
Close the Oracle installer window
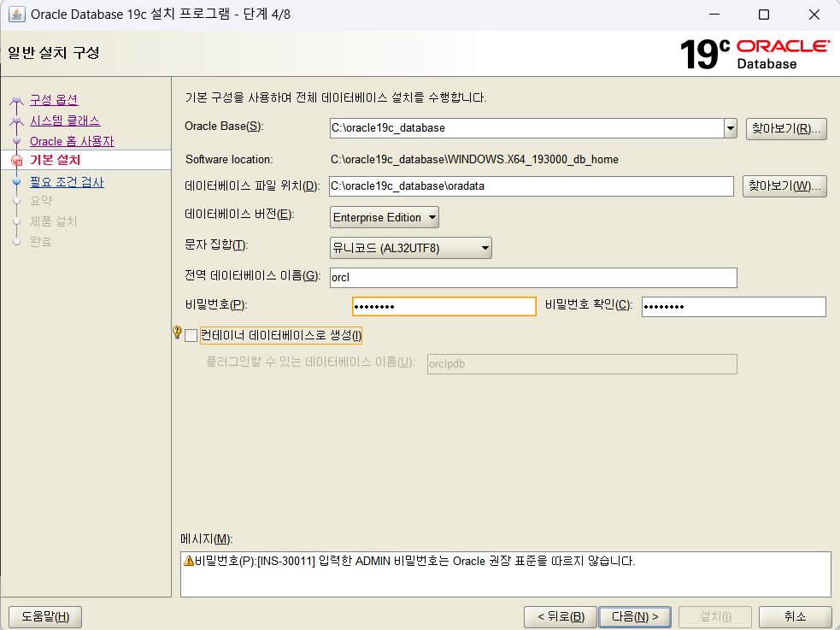click(814, 15)
